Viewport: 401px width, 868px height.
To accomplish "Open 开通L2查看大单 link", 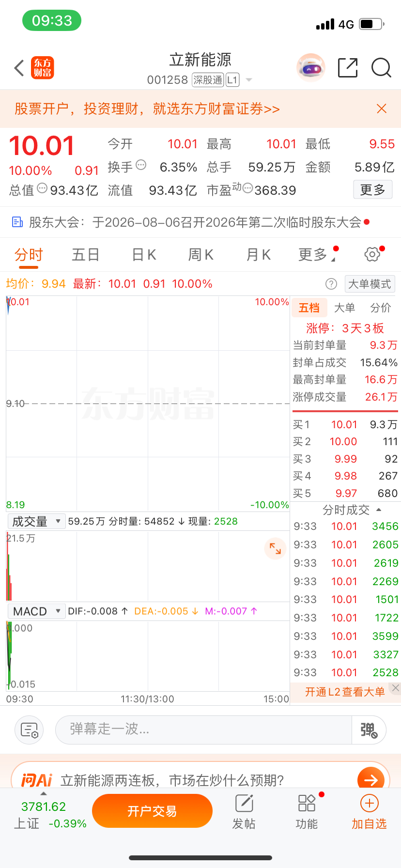I will 345,692.
